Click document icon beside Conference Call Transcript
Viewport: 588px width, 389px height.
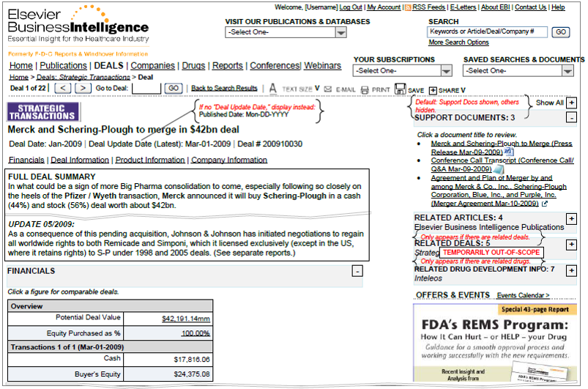(x=498, y=169)
